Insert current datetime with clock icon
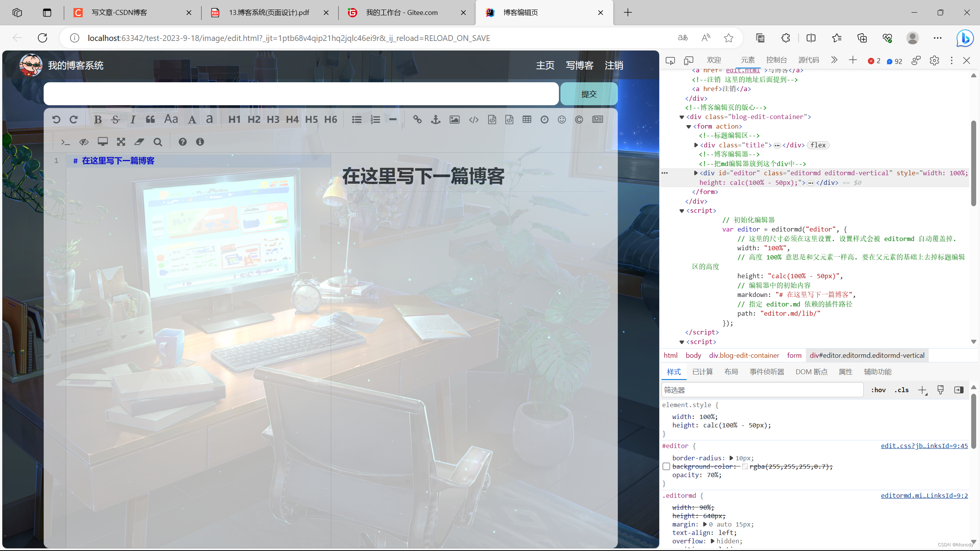This screenshot has width=980, height=551. click(544, 120)
